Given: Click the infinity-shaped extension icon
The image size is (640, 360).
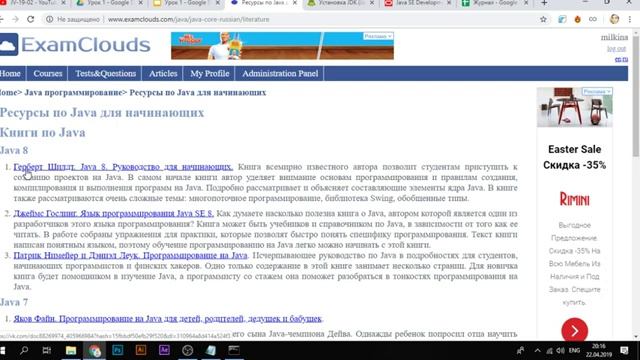Looking at the screenshot, I should (593, 19).
